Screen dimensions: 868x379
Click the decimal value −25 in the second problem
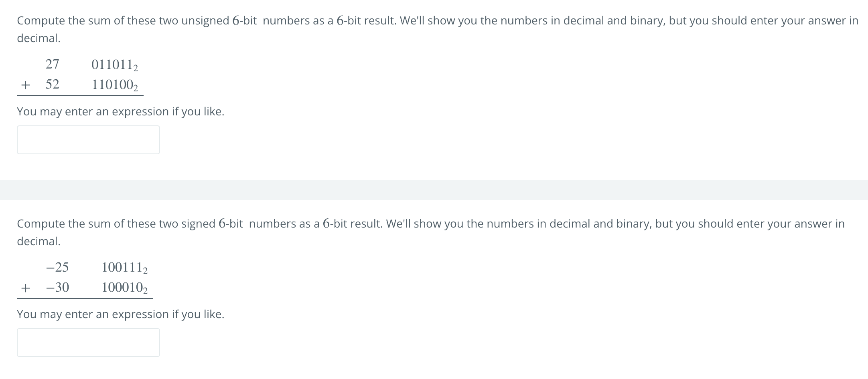point(57,267)
